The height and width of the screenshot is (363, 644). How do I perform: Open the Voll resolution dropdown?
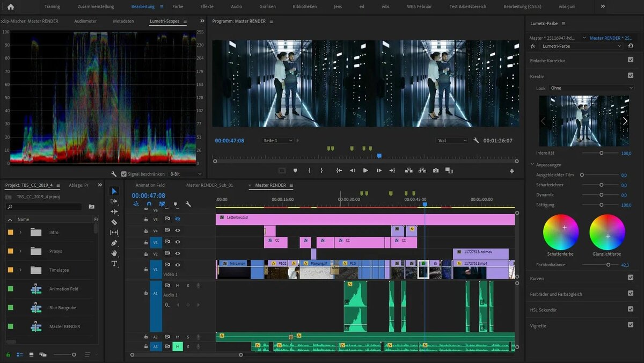pyautogui.click(x=452, y=141)
